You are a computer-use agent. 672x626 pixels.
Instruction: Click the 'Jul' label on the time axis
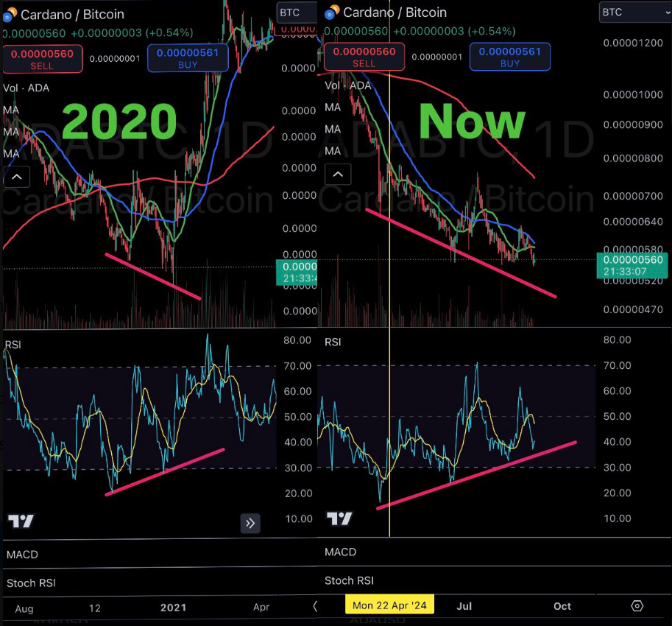464,606
